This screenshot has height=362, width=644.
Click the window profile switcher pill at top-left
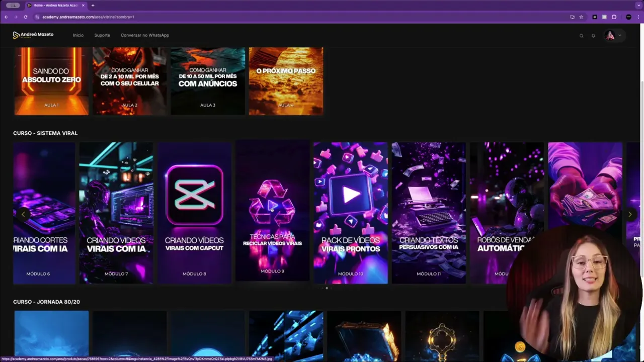click(x=13, y=5)
